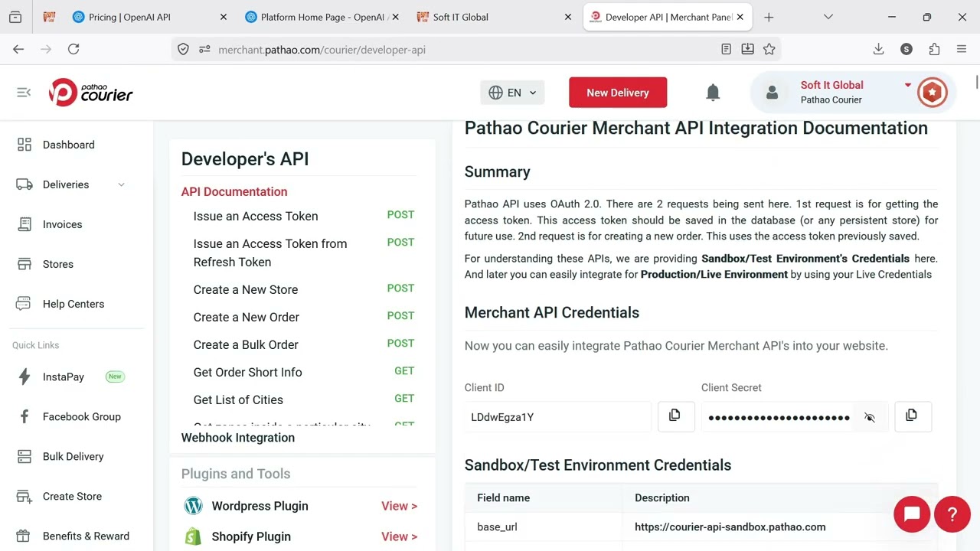Image resolution: width=980 pixels, height=551 pixels.
Task: Click the InstaPay lightning icon
Action: click(24, 377)
